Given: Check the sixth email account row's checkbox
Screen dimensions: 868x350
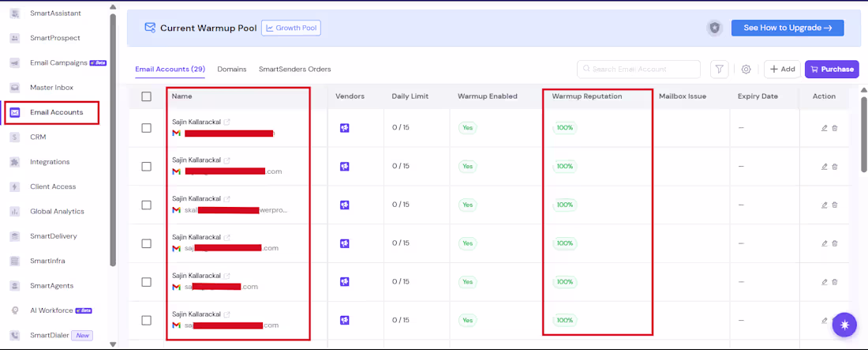Looking at the screenshot, I should click(x=146, y=321).
